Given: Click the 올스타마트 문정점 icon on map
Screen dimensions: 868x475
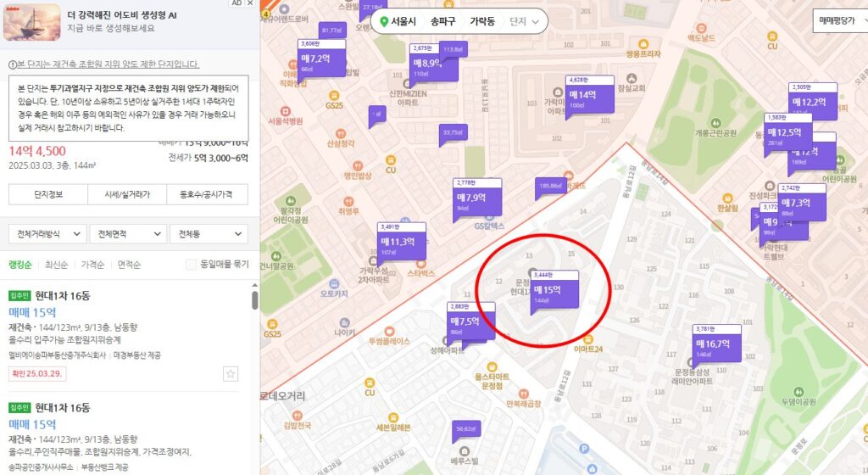Looking at the screenshot, I should pos(492,366).
